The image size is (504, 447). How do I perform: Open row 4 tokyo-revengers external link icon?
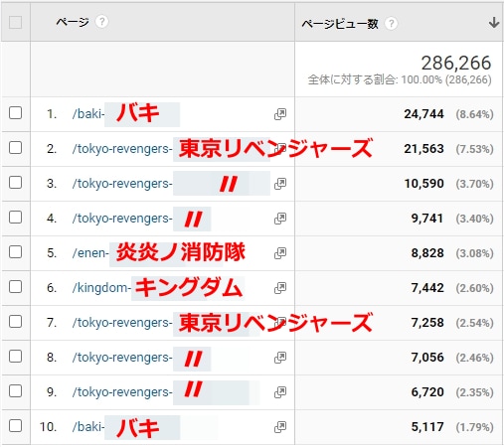click(280, 219)
